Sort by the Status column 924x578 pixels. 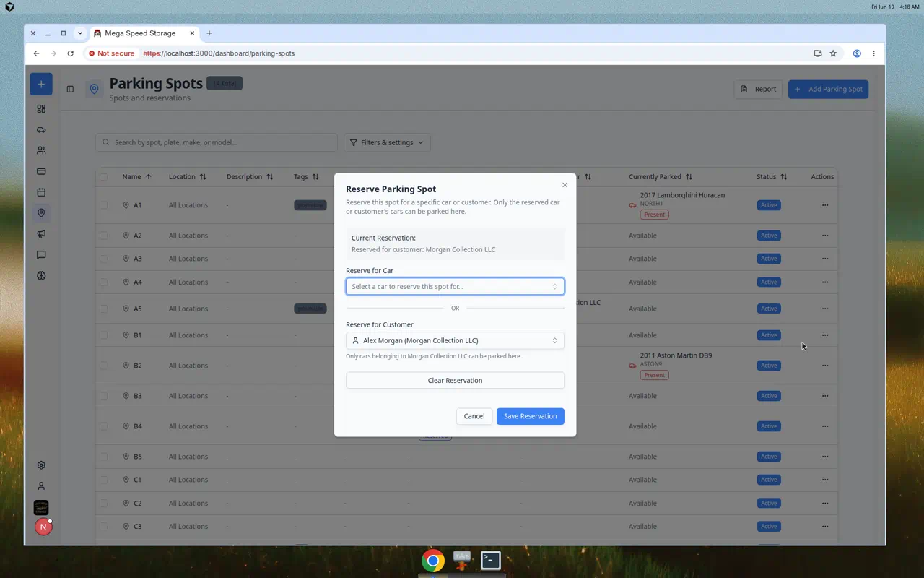click(x=772, y=177)
